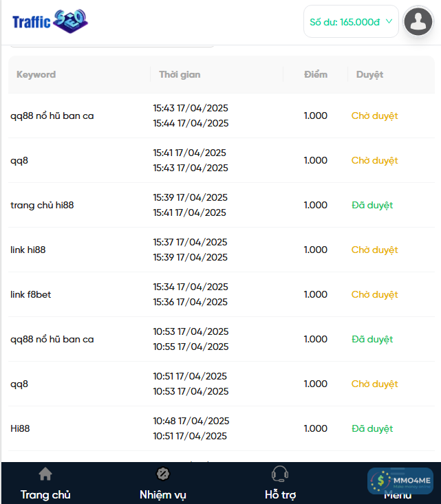Select the link f8bet keyword
Viewport: 441px width, 504px height.
(31, 294)
